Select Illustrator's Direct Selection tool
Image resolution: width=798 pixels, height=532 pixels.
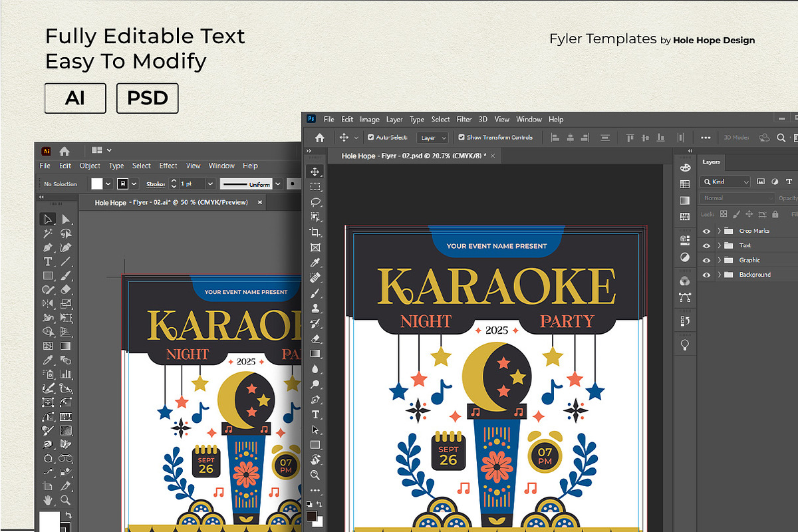66,219
